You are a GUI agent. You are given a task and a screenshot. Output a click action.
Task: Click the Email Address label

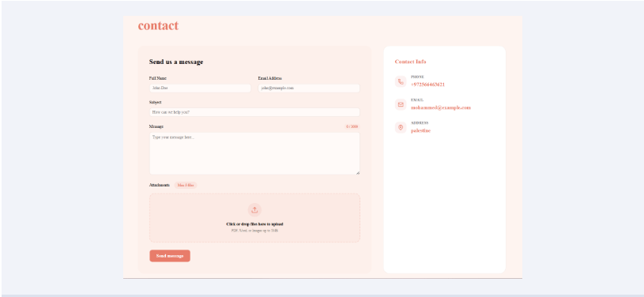[x=269, y=78]
